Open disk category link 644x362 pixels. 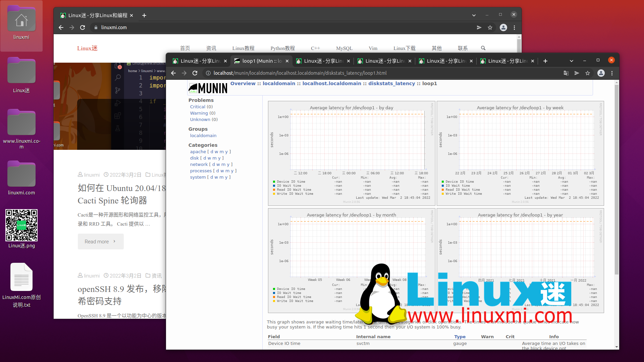tap(195, 158)
